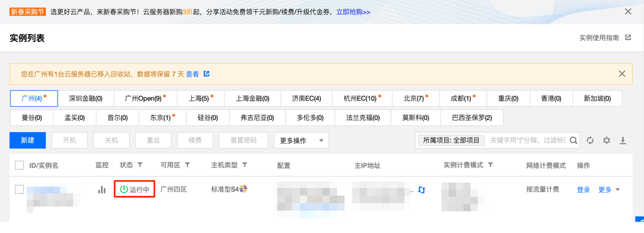This screenshot has width=644, height=233.
Task: Open the 主机类型 column filter icon
Action: coord(245,165)
